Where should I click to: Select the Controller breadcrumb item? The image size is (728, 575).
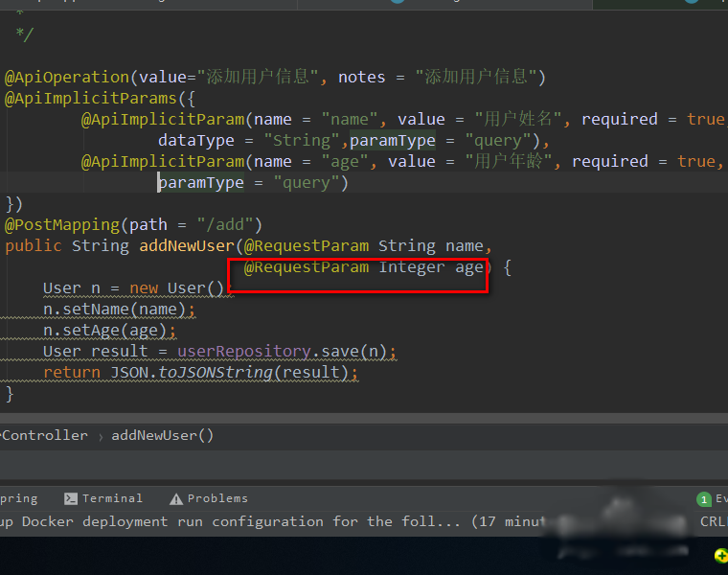tap(44, 436)
